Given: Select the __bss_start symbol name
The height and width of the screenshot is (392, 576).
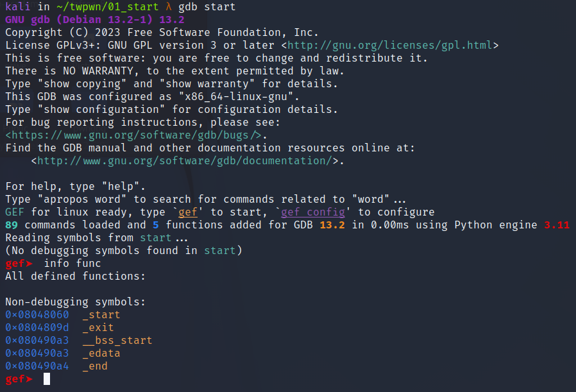Looking at the screenshot, I should (117, 341).
